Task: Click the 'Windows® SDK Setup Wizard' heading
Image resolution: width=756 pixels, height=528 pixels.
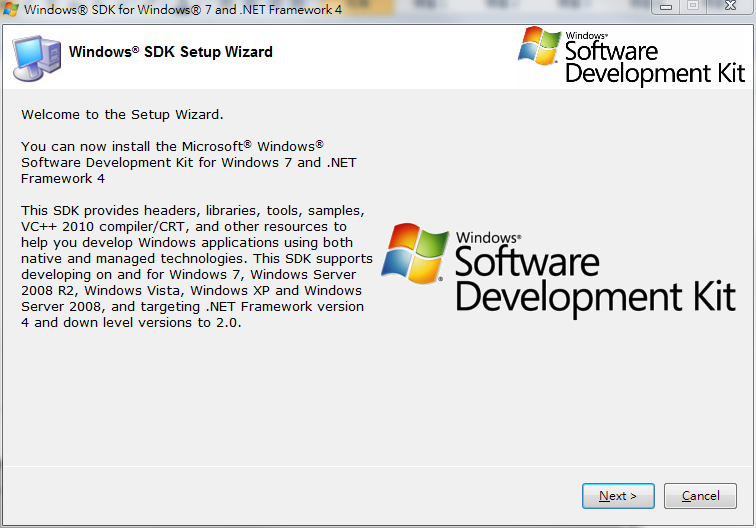Action: [171, 52]
